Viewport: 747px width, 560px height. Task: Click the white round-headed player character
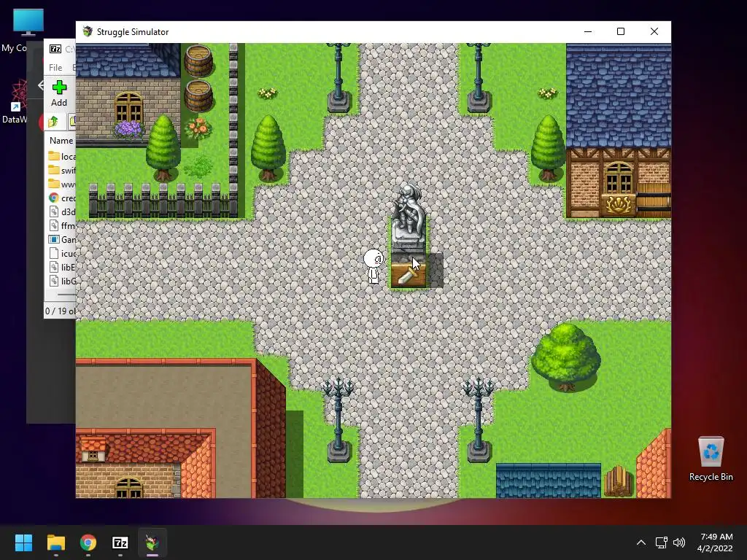point(373,267)
